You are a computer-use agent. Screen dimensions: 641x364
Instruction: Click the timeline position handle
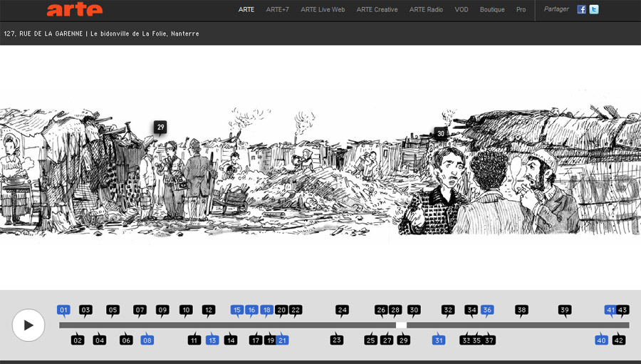pyautogui.click(x=401, y=325)
